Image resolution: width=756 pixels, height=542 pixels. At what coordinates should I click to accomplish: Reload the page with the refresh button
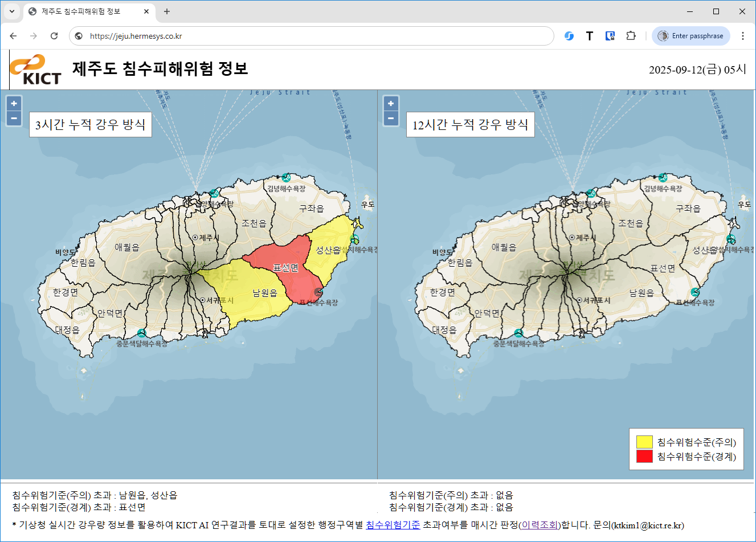(x=54, y=36)
